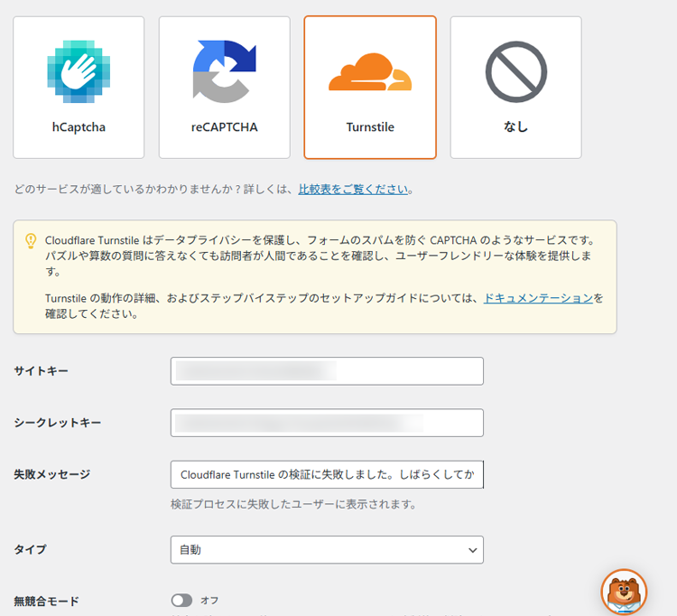The image size is (677, 616).
Task: Click the タイプ field label
Action: [x=30, y=549]
